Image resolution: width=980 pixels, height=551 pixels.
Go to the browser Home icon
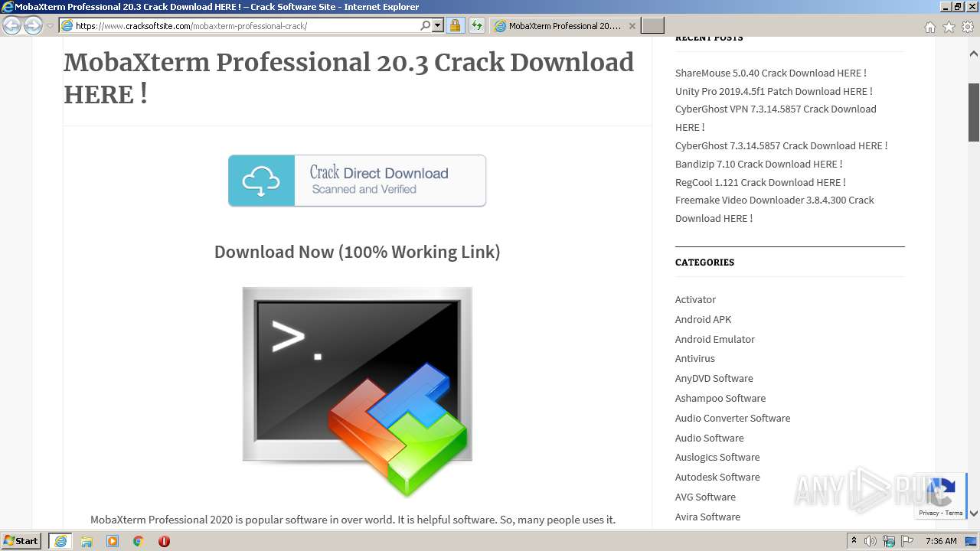(929, 27)
